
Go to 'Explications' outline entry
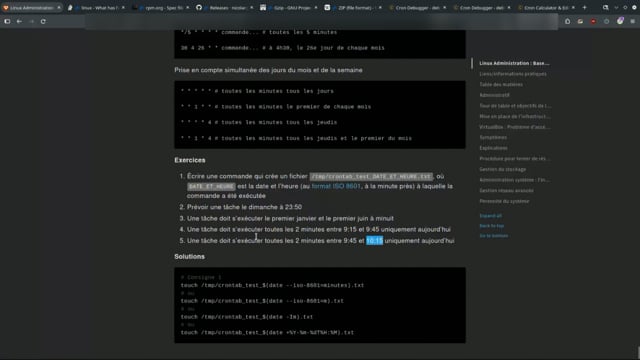(493, 148)
